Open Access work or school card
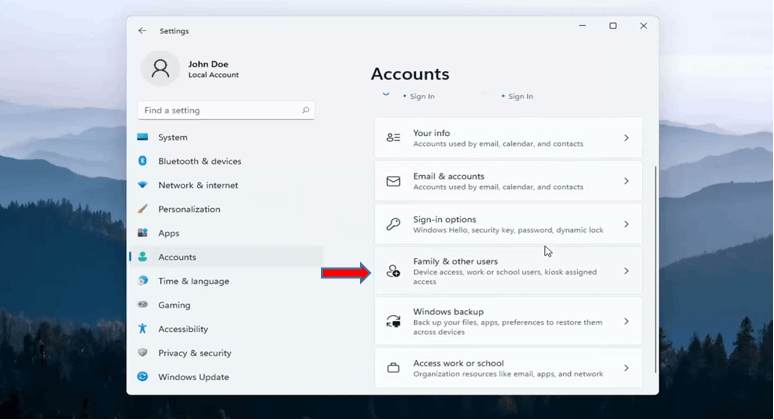This screenshot has height=420, width=774. (x=508, y=368)
